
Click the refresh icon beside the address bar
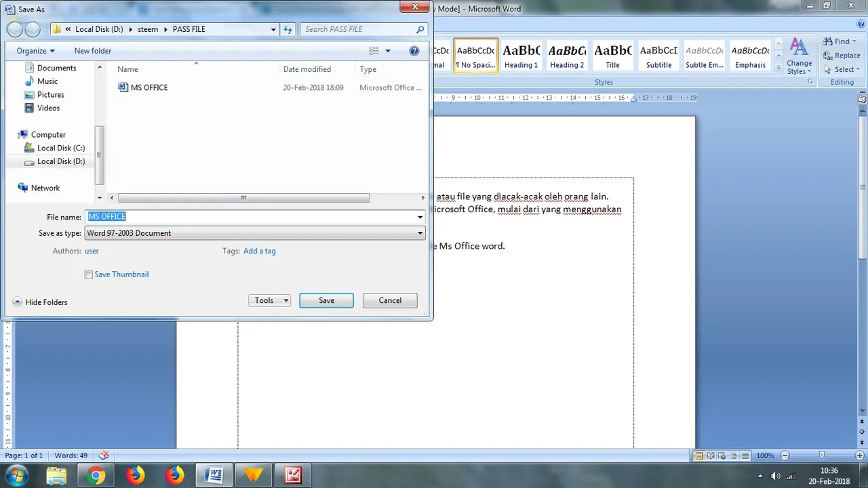[288, 29]
